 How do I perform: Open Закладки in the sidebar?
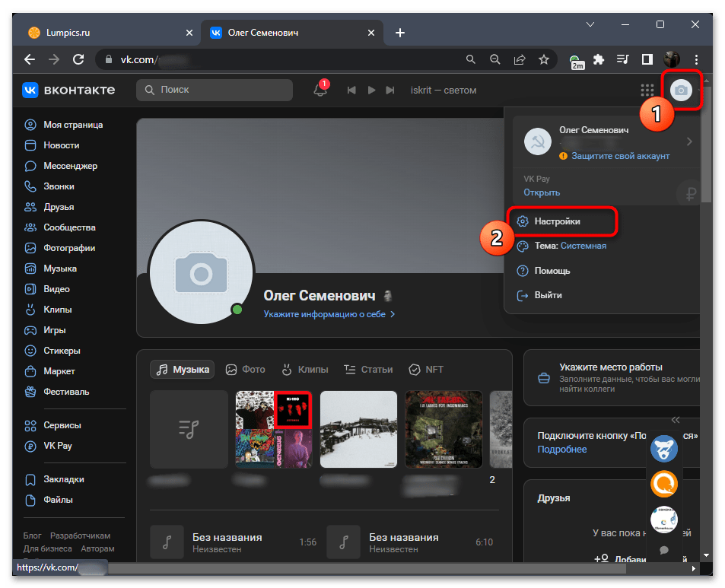point(55,479)
